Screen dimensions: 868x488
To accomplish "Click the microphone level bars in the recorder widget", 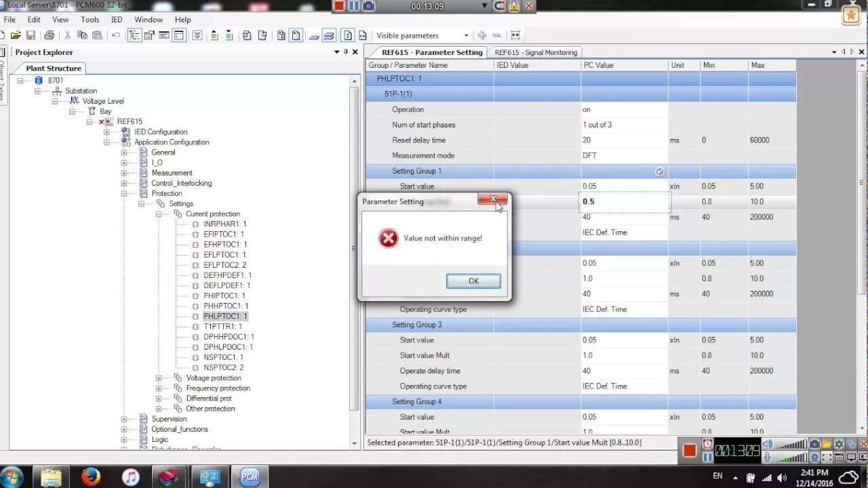I will (791, 457).
